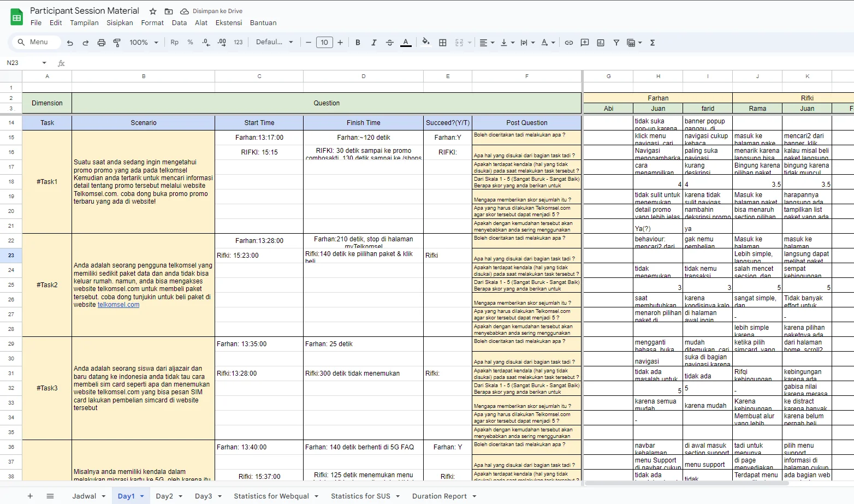
Task: Insert a chart
Action: pos(601,43)
